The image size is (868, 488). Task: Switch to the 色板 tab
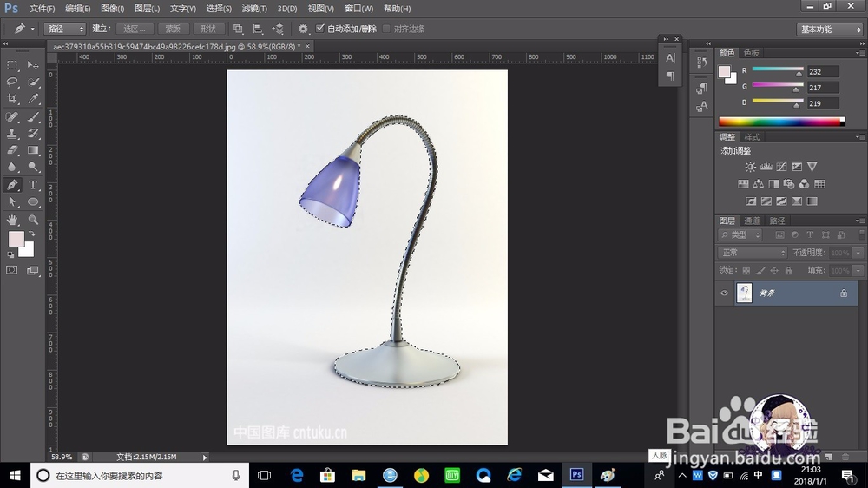pos(751,53)
